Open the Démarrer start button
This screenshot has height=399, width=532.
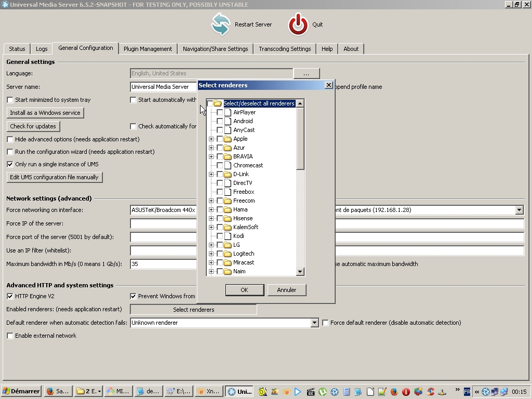pyautogui.click(x=21, y=391)
